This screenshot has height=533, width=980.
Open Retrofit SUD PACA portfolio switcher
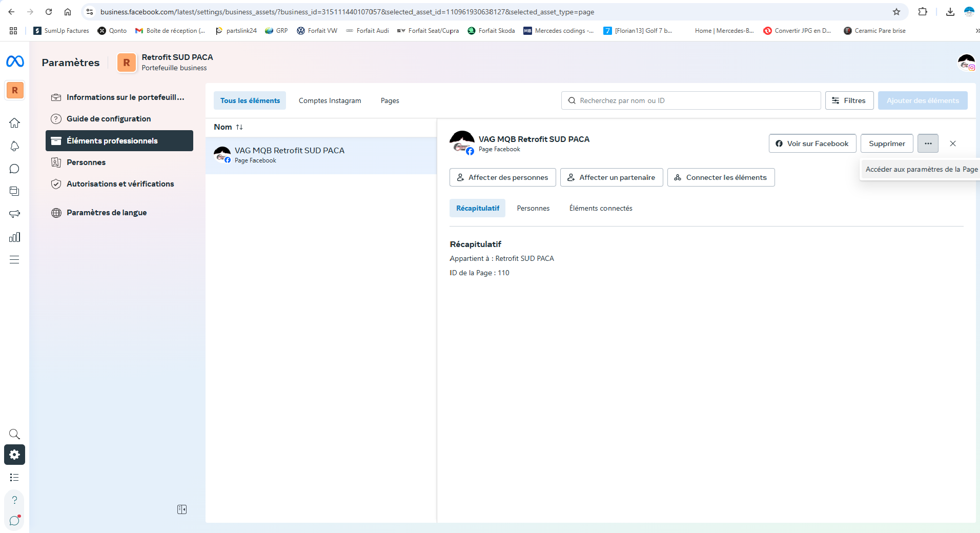click(165, 63)
